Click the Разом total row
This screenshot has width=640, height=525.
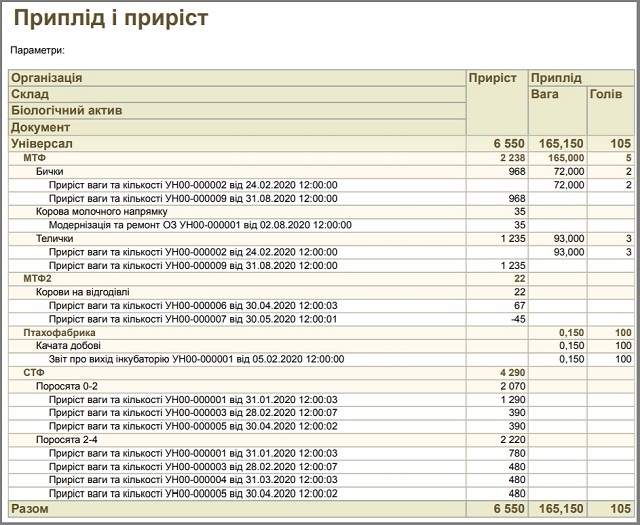pyautogui.click(x=322, y=509)
